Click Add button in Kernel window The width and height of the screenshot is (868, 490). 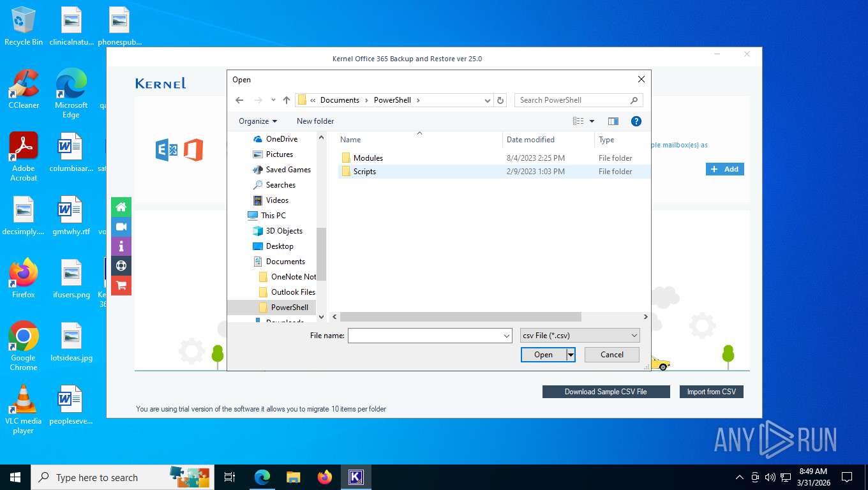point(724,169)
